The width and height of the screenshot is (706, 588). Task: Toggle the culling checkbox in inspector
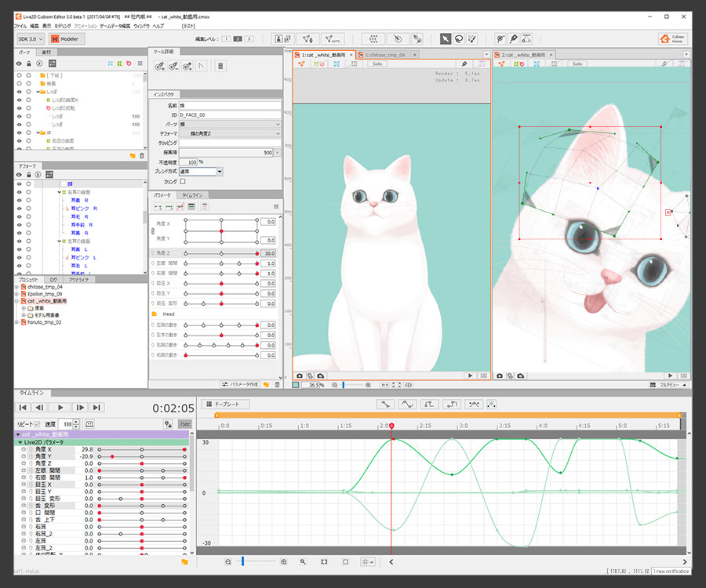click(182, 182)
